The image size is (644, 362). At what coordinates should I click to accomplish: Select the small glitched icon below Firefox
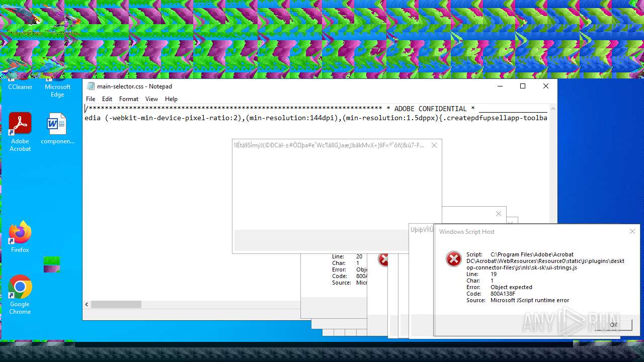52,264
